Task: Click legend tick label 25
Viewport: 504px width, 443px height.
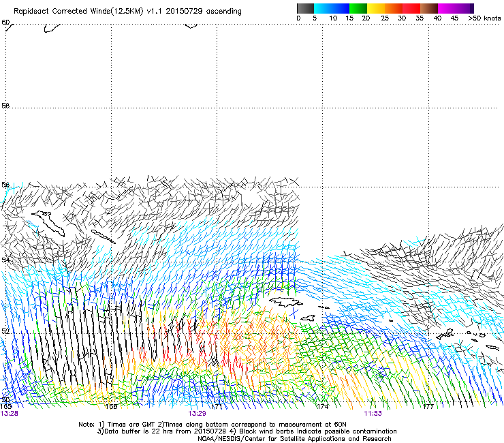Action: [x=385, y=18]
